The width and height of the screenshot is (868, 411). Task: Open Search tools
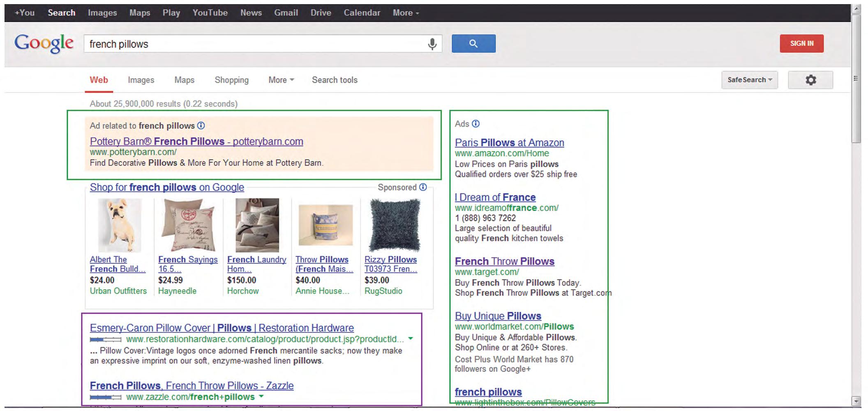point(335,80)
